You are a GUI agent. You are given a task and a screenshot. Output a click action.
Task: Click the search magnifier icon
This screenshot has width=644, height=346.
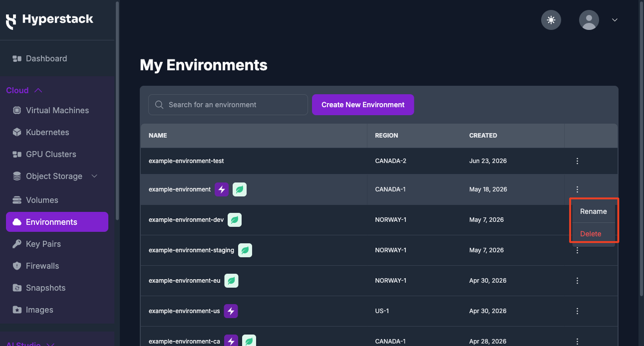[x=159, y=105]
